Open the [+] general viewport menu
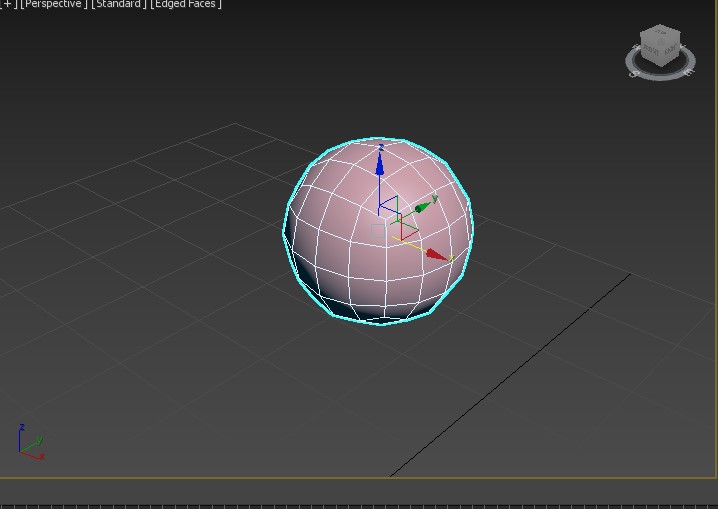The width and height of the screenshot is (718, 509). point(8,4)
